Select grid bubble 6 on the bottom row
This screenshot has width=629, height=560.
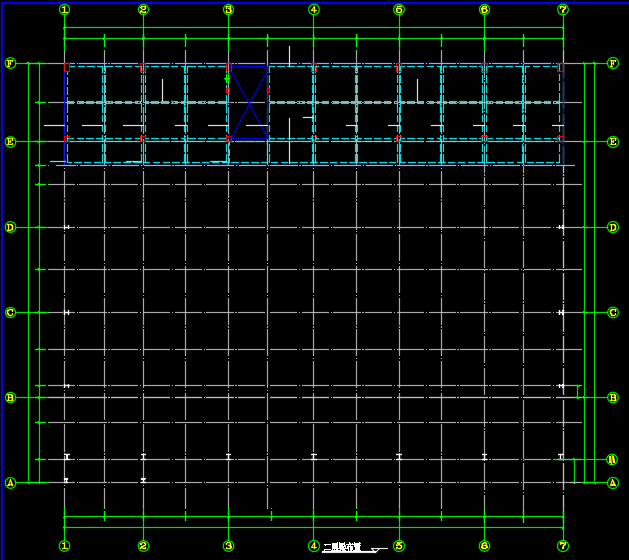point(484,546)
